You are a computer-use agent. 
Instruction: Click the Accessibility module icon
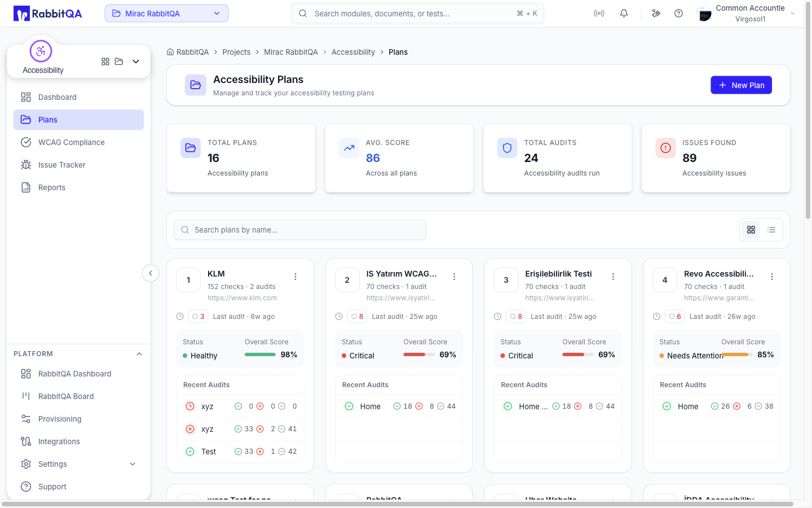pyautogui.click(x=41, y=51)
